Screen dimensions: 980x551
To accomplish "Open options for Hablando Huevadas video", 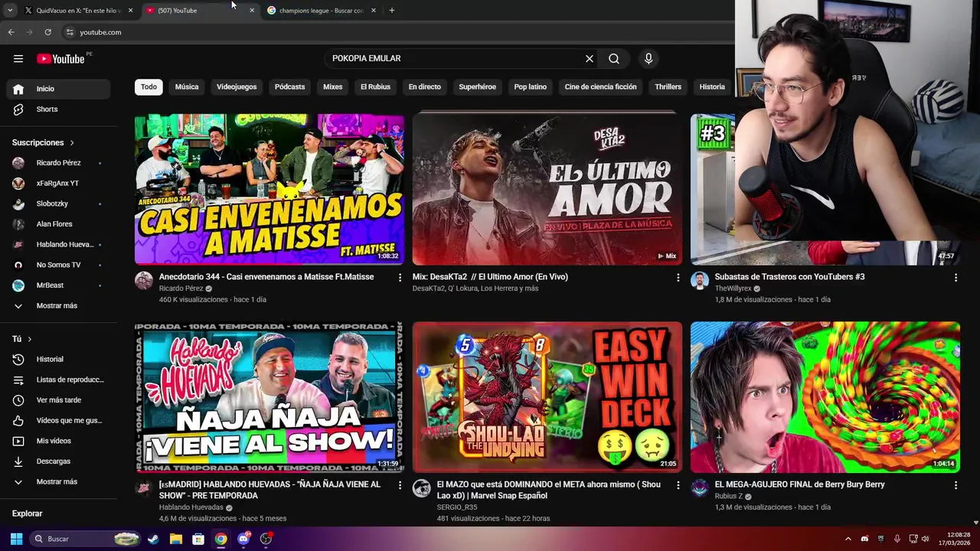I will point(400,485).
